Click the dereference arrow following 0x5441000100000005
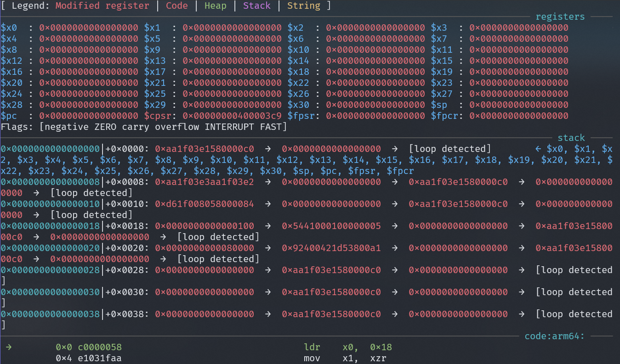 click(395, 226)
